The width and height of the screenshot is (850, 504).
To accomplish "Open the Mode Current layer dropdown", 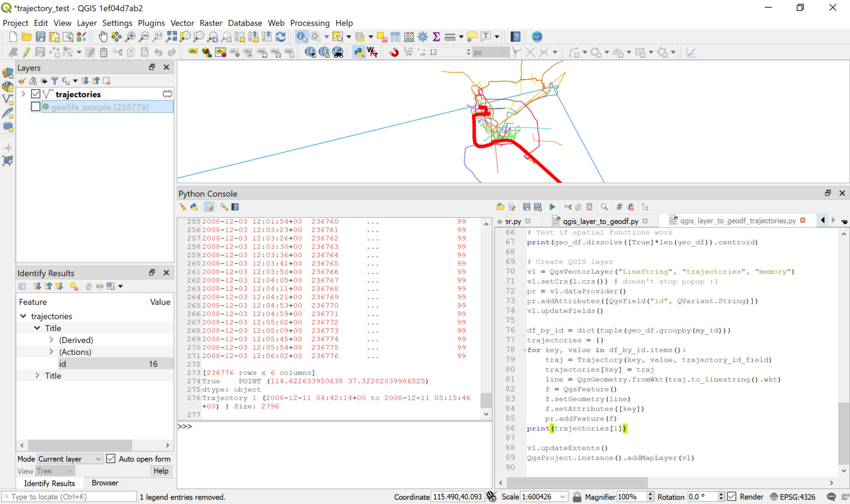I will coord(70,459).
